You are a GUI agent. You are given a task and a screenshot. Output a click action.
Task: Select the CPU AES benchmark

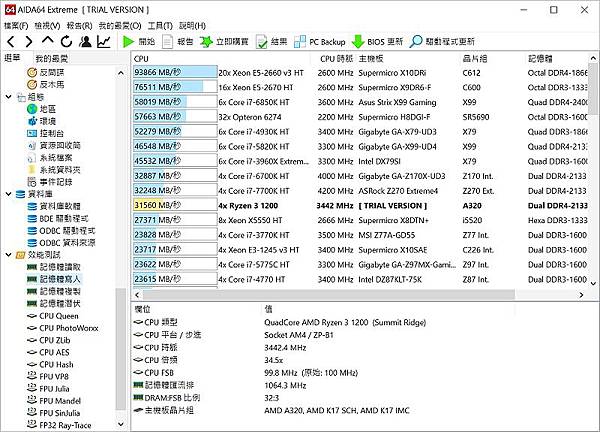pos(49,352)
